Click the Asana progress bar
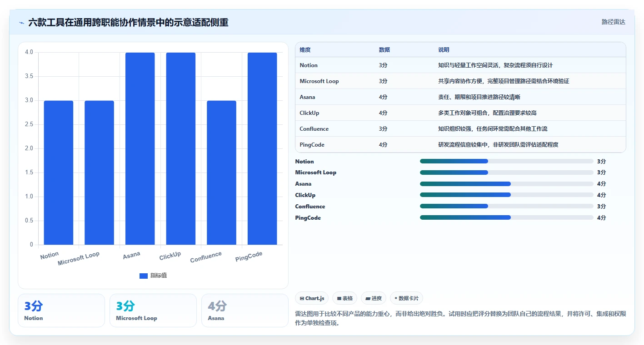Image resolution: width=644 pixels, height=345 pixels. 507,184
